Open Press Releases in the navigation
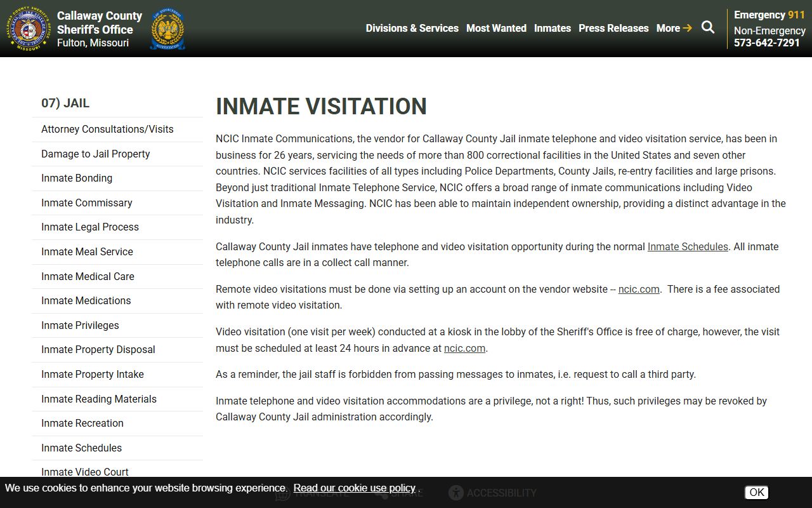 point(613,28)
